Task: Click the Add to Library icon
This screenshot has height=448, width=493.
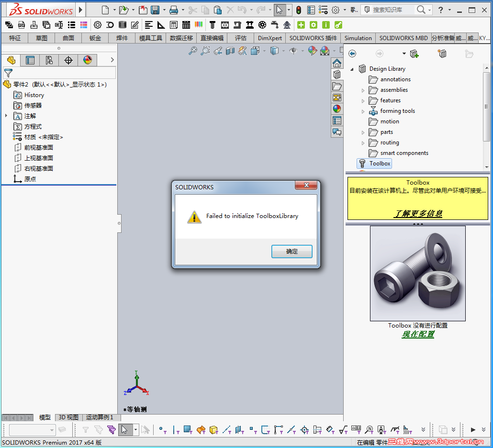Action: pos(414,54)
